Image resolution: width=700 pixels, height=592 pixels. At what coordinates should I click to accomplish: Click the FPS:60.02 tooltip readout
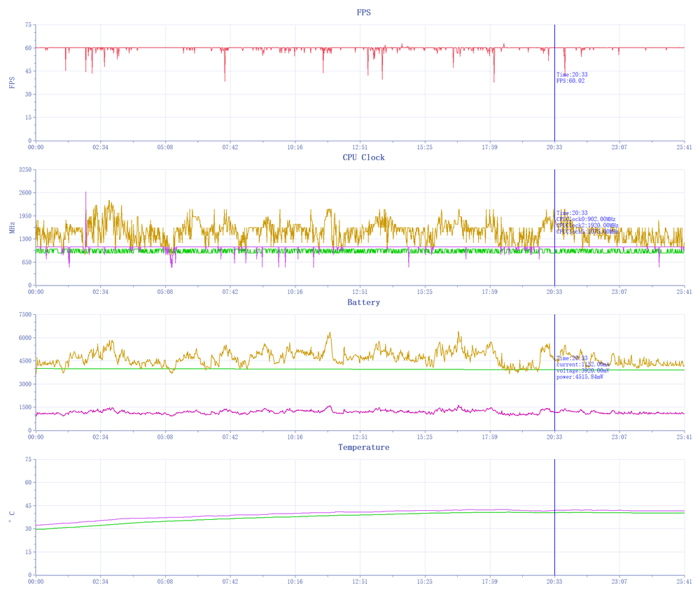pos(570,81)
